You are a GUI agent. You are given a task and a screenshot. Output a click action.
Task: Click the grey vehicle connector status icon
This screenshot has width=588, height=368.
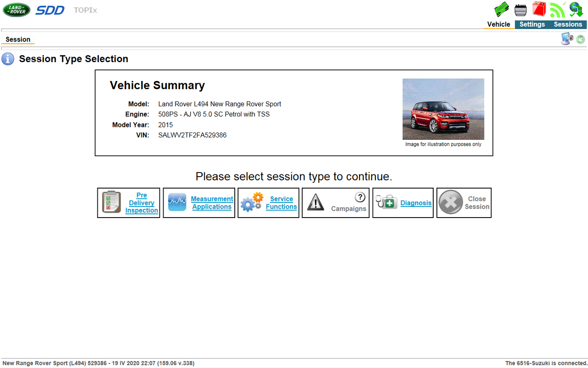[520, 10]
